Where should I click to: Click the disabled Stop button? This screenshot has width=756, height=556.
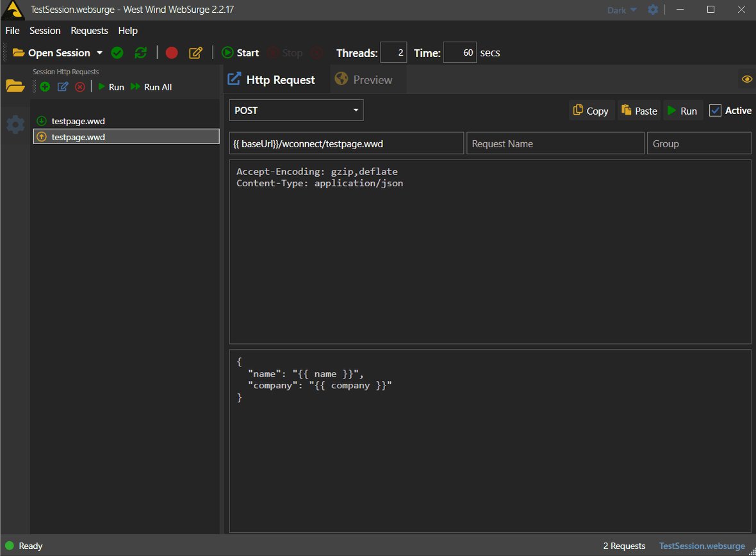[286, 53]
